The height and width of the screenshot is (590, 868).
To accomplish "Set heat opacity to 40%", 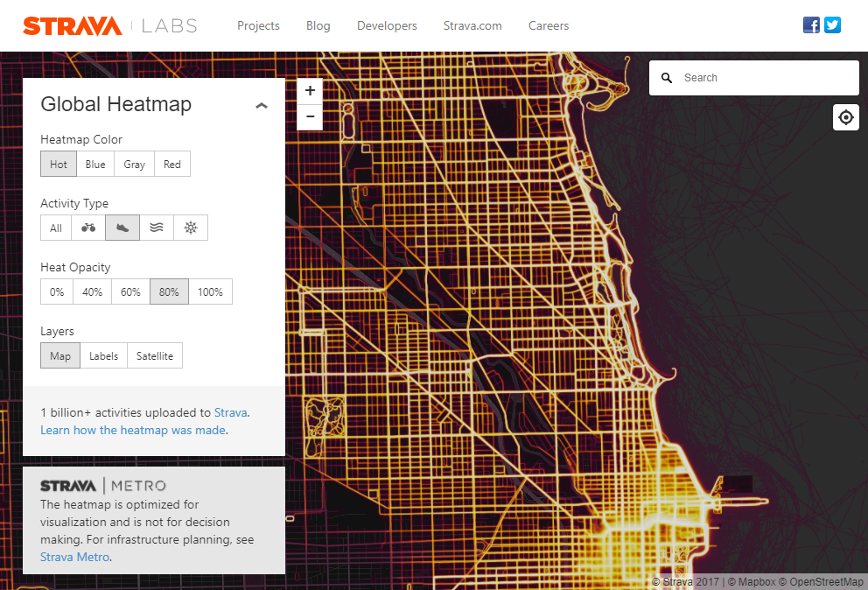I will [93, 292].
